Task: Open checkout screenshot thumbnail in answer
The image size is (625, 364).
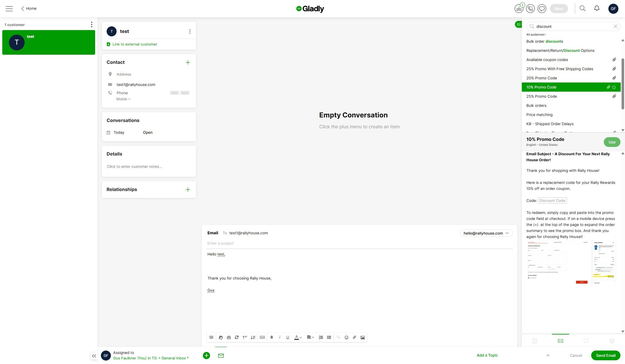Action: (571, 263)
